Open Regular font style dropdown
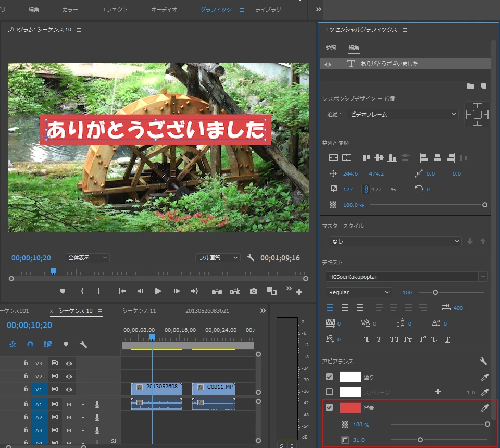The height and width of the screenshot is (448, 500). (x=359, y=292)
